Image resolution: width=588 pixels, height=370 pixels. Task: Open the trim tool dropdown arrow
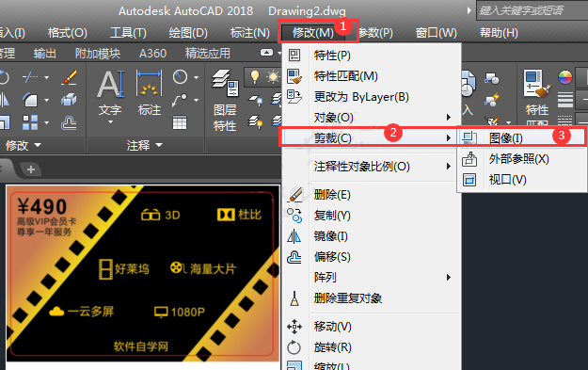[46, 78]
